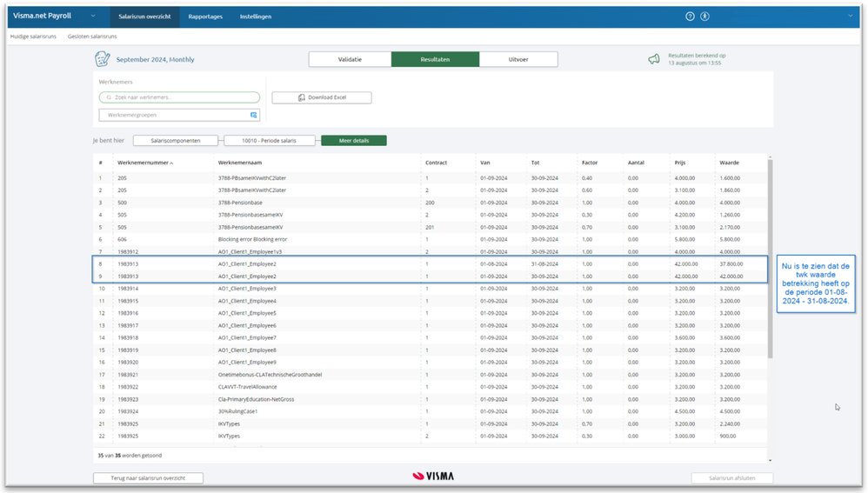Select the Validatie tab

point(350,59)
